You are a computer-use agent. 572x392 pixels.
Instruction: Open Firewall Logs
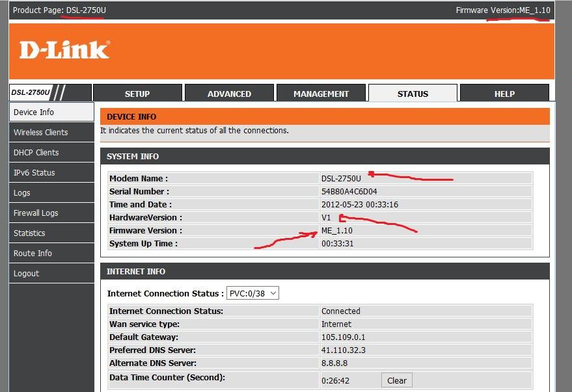(51, 213)
